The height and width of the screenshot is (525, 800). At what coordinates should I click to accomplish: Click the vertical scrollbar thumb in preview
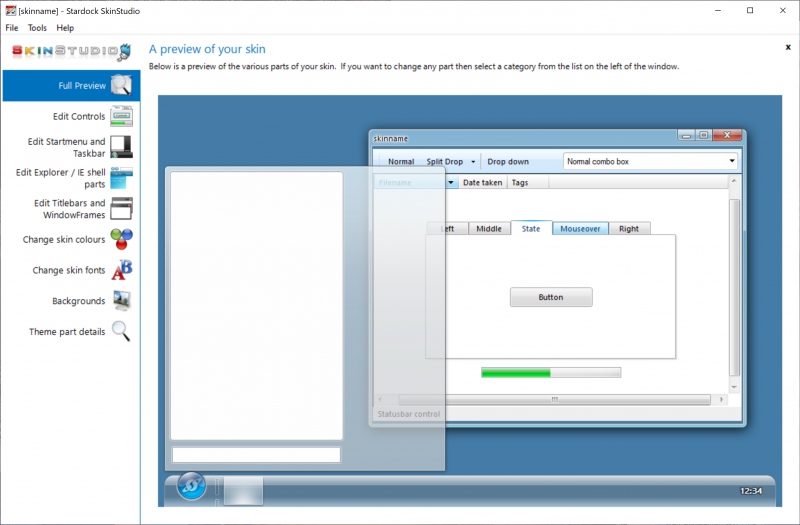[x=734, y=287]
